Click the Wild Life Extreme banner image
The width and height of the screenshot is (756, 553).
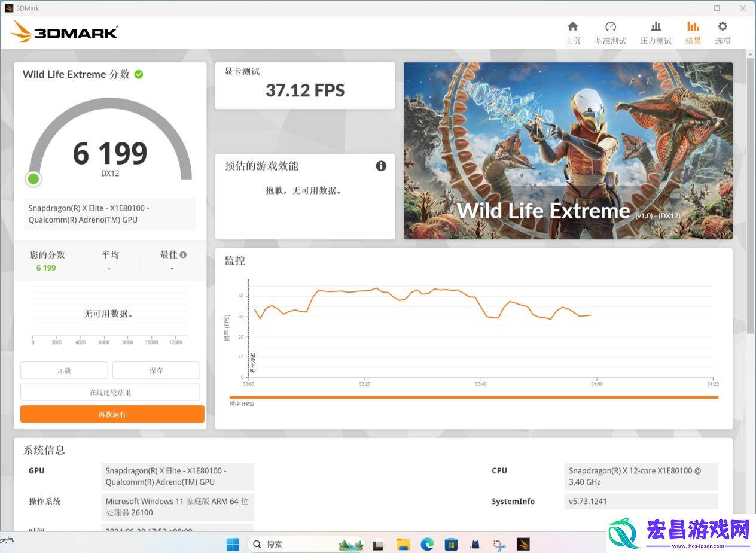pos(568,151)
